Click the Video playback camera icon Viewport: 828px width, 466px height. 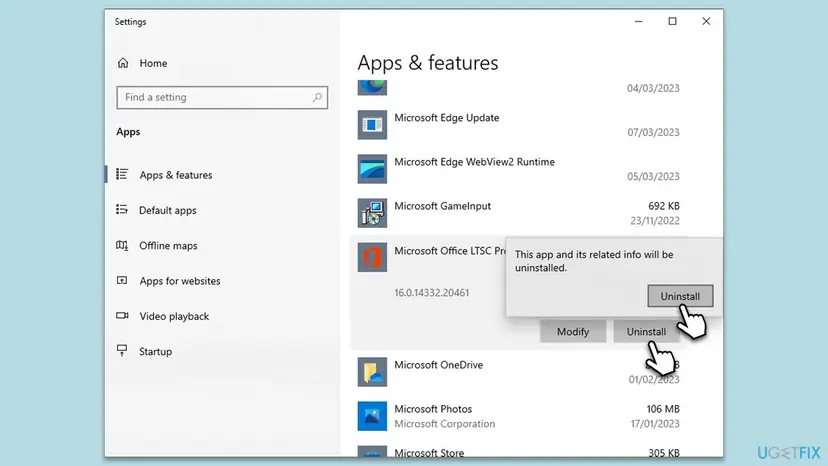122,315
